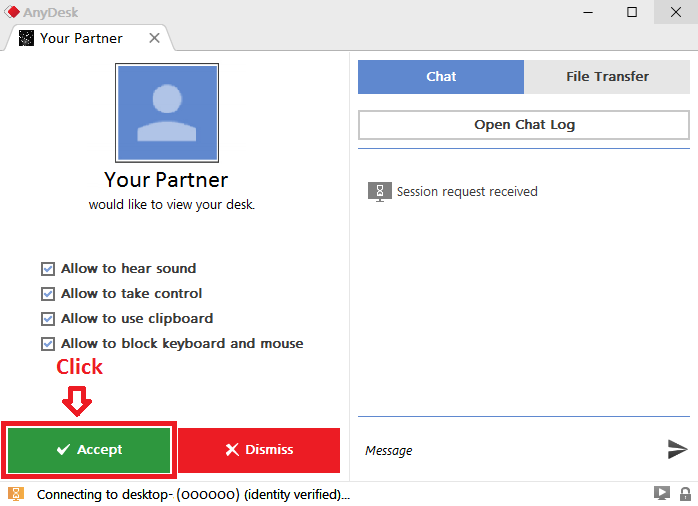Select the Your Partner session tab
Screen dimensions: 698x506
pos(88,38)
